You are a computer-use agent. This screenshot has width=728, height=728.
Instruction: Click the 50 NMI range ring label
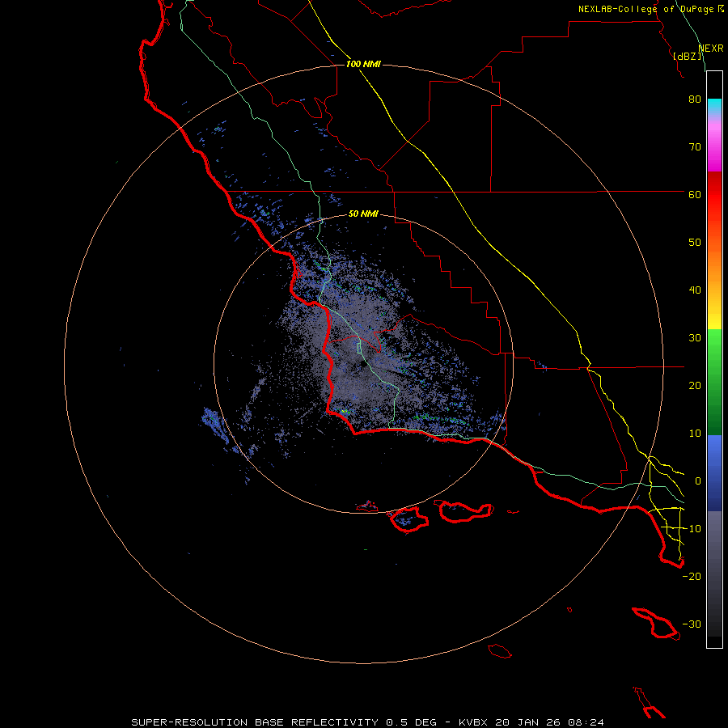[x=363, y=214]
